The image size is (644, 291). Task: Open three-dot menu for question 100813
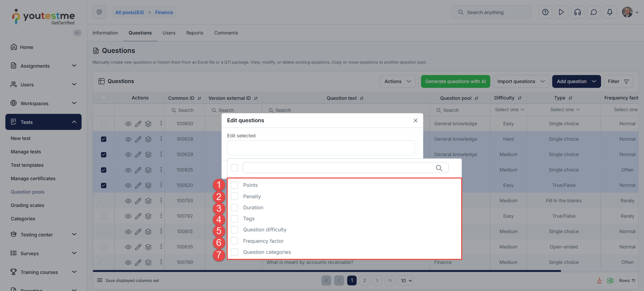pyautogui.click(x=161, y=231)
